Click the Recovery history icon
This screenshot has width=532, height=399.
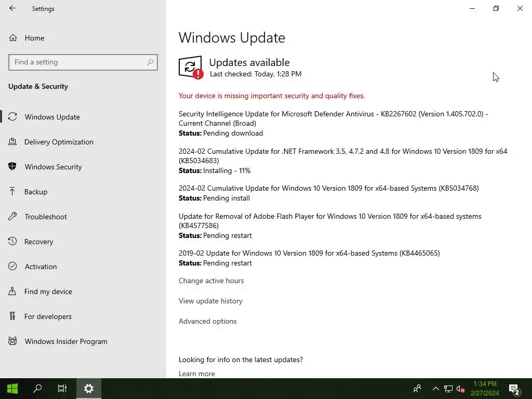point(12,241)
